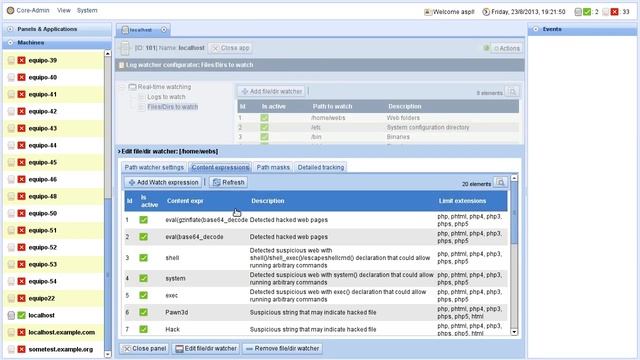Click search icon in watch expressions toolbar
Image resolution: width=640 pixels, height=360 pixels.
point(501,182)
